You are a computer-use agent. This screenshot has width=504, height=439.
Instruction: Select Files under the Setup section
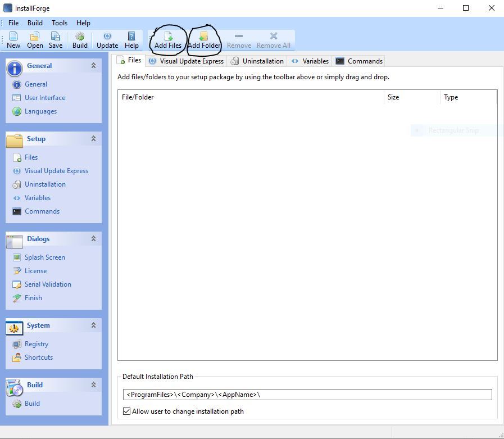pos(31,157)
